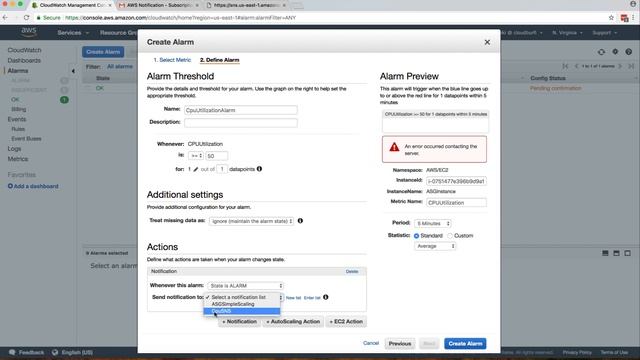
Task: Click info icon next to Enter list
Action: (325, 297)
